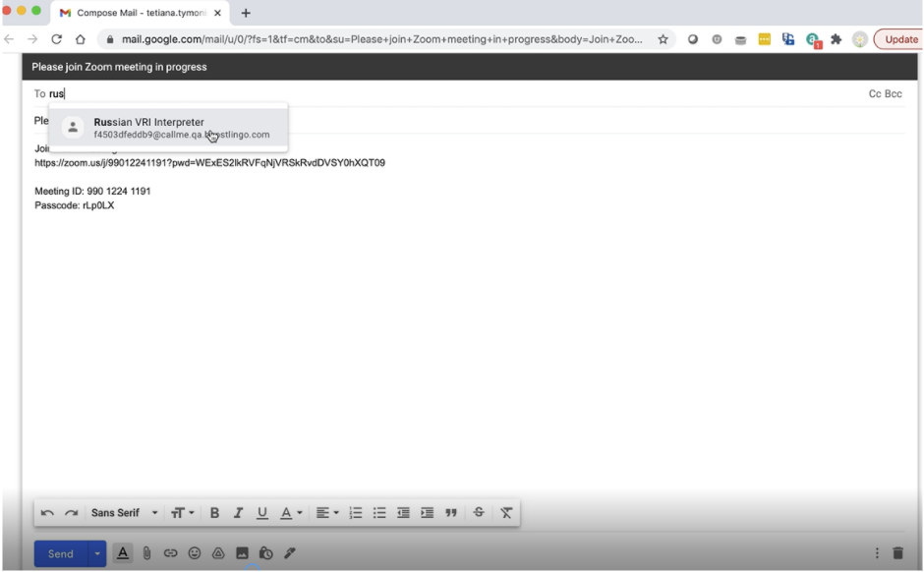Attach a file with the paperclip icon

146,553
